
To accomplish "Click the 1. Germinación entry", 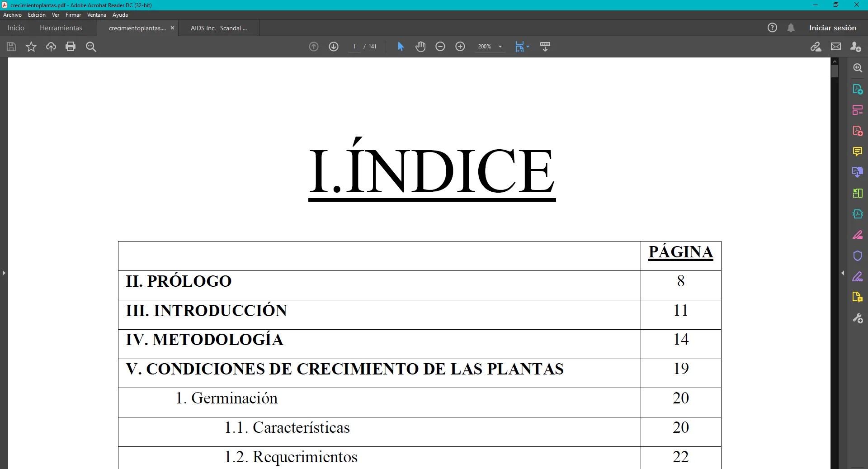I will (x=226, y=398).
